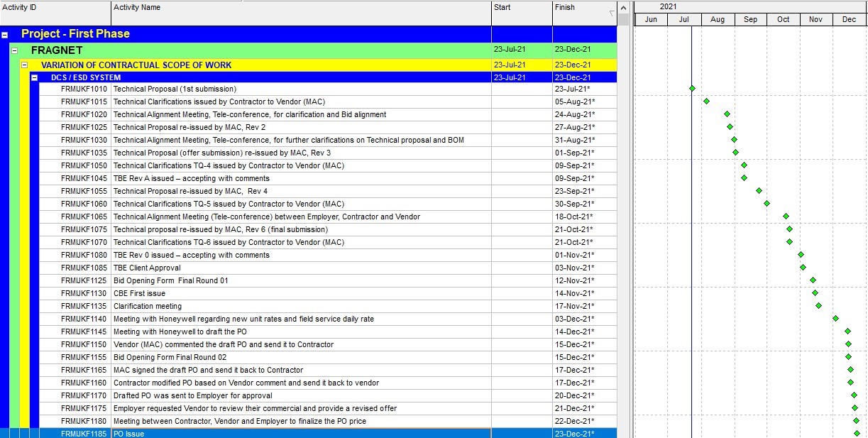The image size is (868, 438).
Task: Collapse the DCS / ESD SYSTEM band
Action: (x=34, y=77)
